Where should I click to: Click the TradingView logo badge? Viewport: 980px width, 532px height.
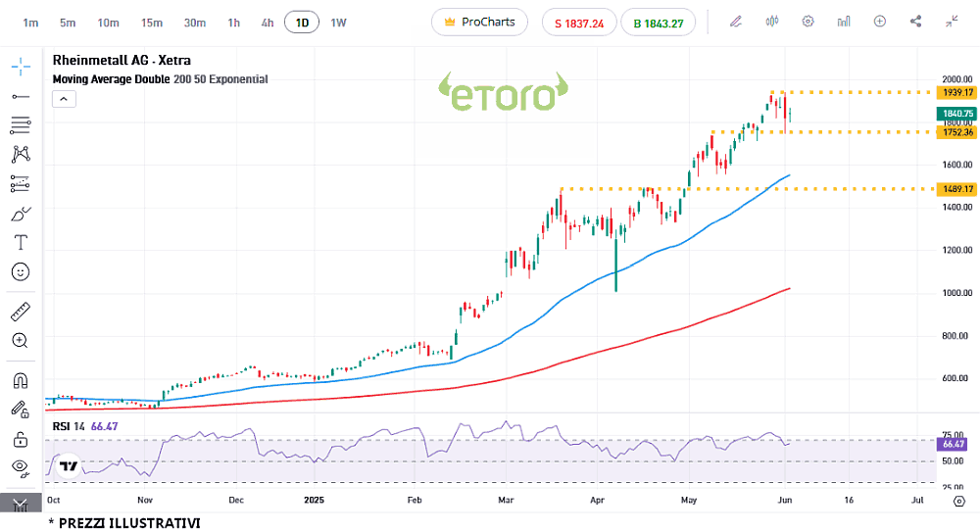pos(69,466)
